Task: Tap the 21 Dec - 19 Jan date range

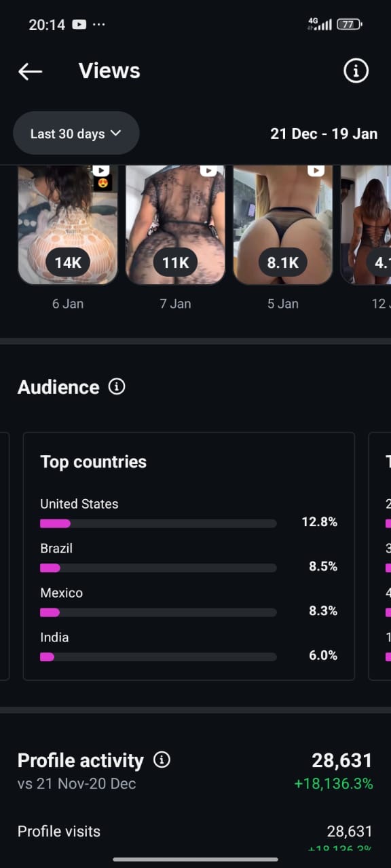Action: point(324,134)
